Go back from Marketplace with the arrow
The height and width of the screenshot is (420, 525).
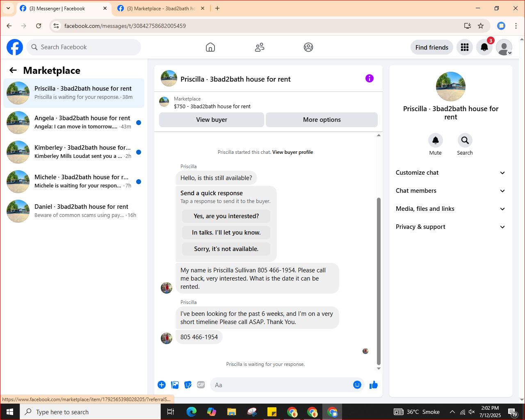(13, 70)
